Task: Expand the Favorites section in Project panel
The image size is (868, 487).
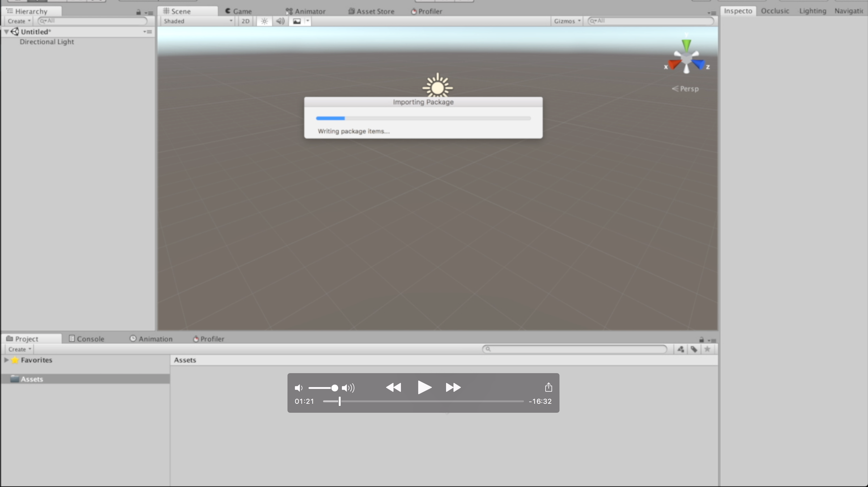Action: [6, 360]
